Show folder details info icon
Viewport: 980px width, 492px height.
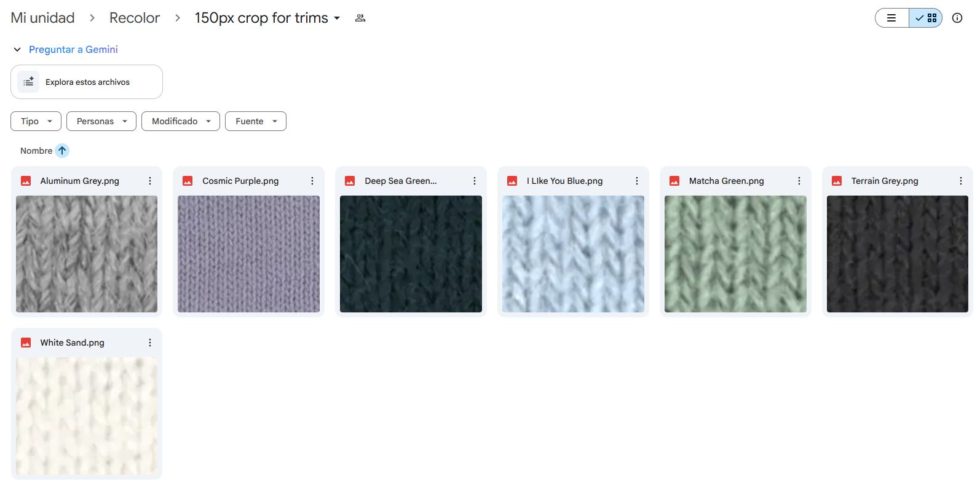[x=957, y=18]
